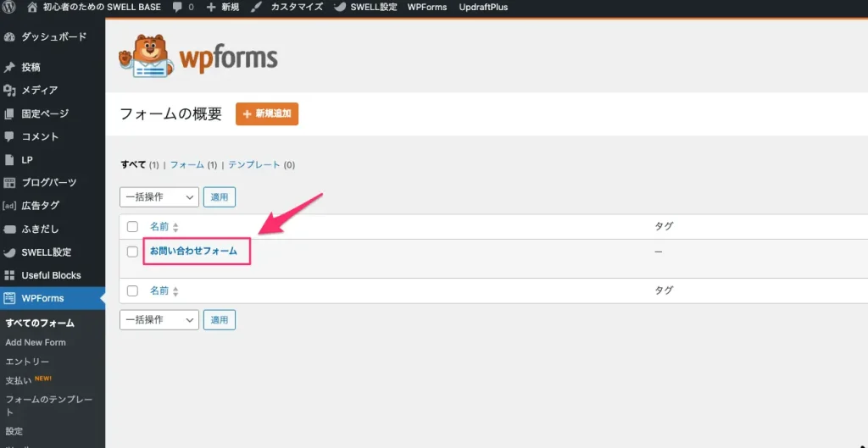Image resolution: width=868 pixels, height=448 pixels.
Task: Click the bottom 名前 column header link
Action: pyautogui.click(x=159, y=290)
